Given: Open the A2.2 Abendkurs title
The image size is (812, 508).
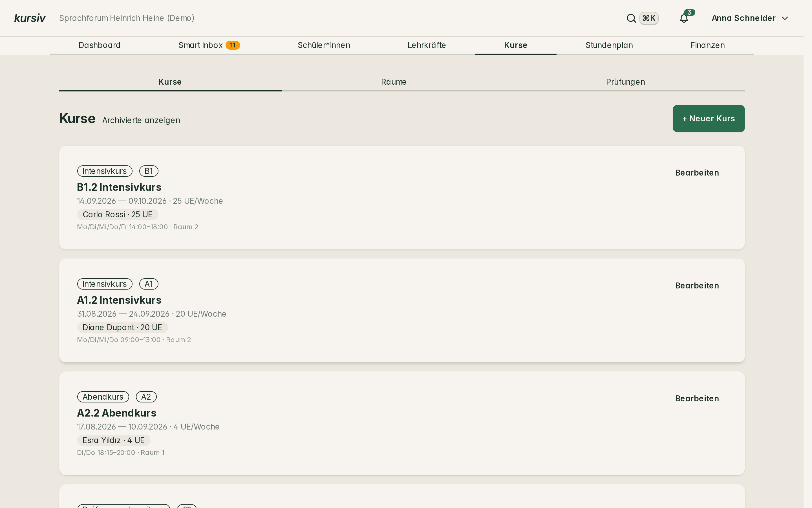Looking at the screenshot, I should [x=116, y=413].
